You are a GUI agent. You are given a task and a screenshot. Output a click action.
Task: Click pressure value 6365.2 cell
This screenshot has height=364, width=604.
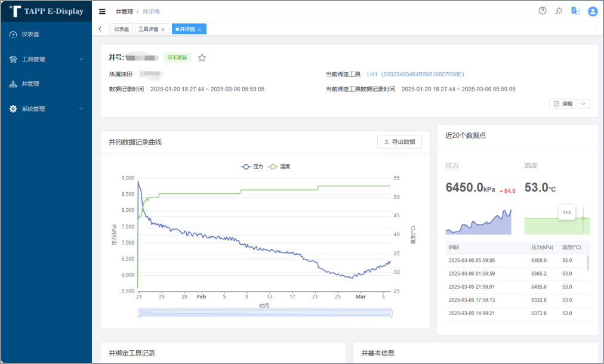pos(539,274)
